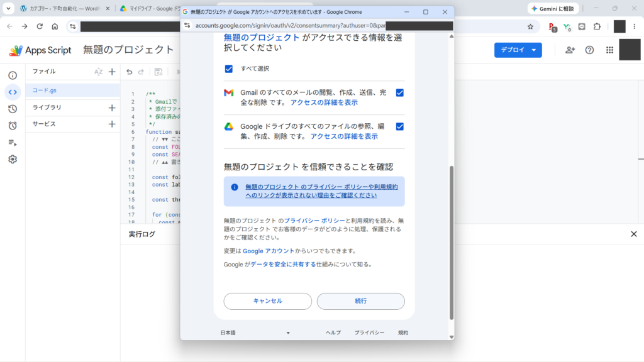Click the ライブラリ section label
Image resolution: width=644 pixels, height=362 pixels.
click(47, 107)
